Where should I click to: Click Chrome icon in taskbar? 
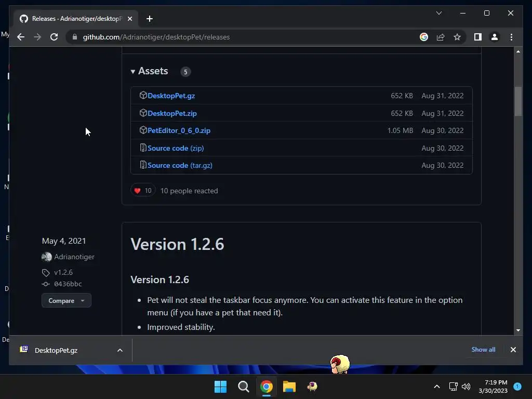pos(267,387)
